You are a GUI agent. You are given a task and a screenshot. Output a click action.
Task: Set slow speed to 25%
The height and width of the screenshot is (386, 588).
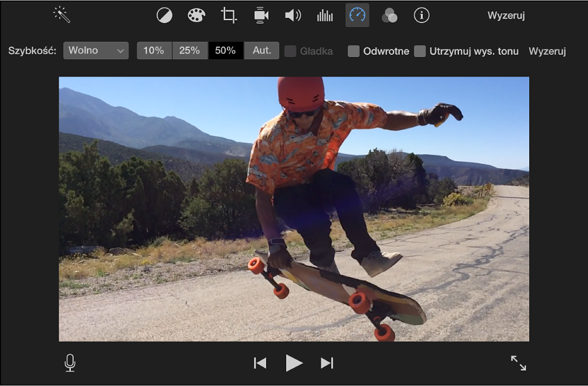(x=189, y=51)
